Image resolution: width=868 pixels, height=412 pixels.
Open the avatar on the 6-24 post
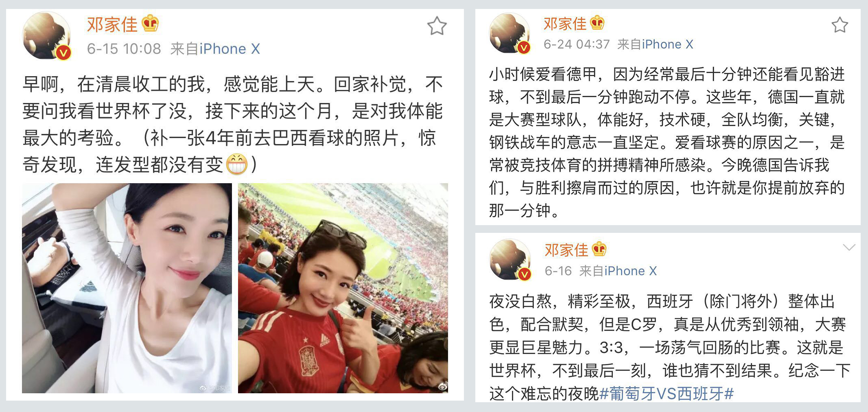point(509,33)
